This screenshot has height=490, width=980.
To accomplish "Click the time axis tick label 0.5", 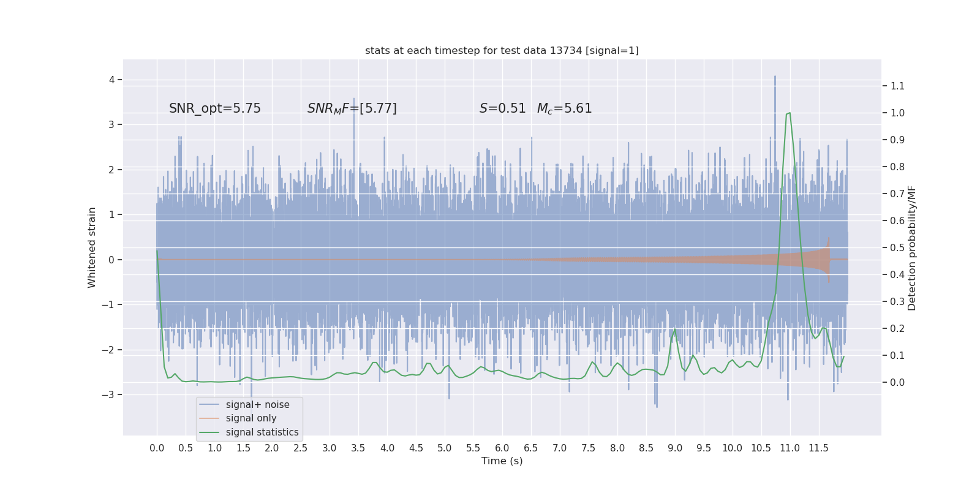I will point(186,448).
